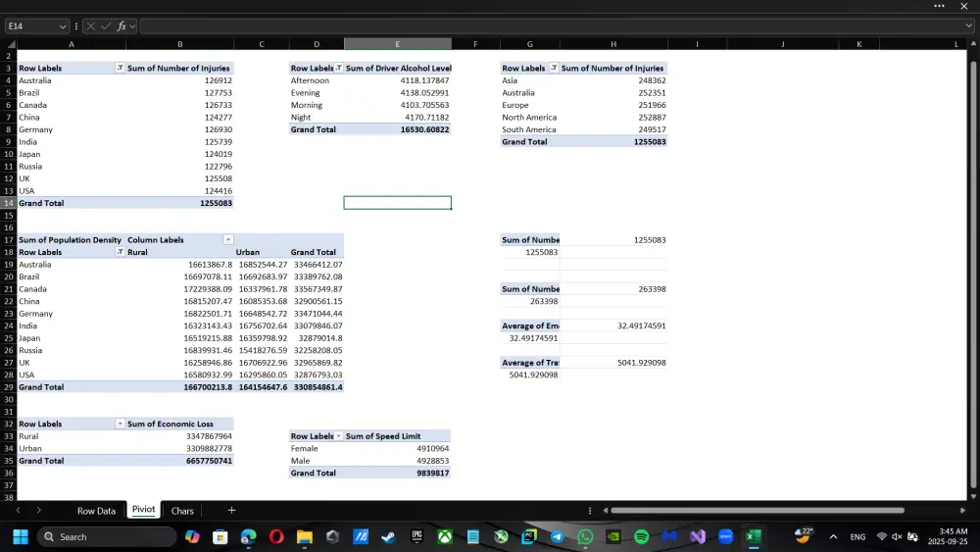Expand the formula bar chevron
Viewport: 980px width, 552px height.
point(968,25)
